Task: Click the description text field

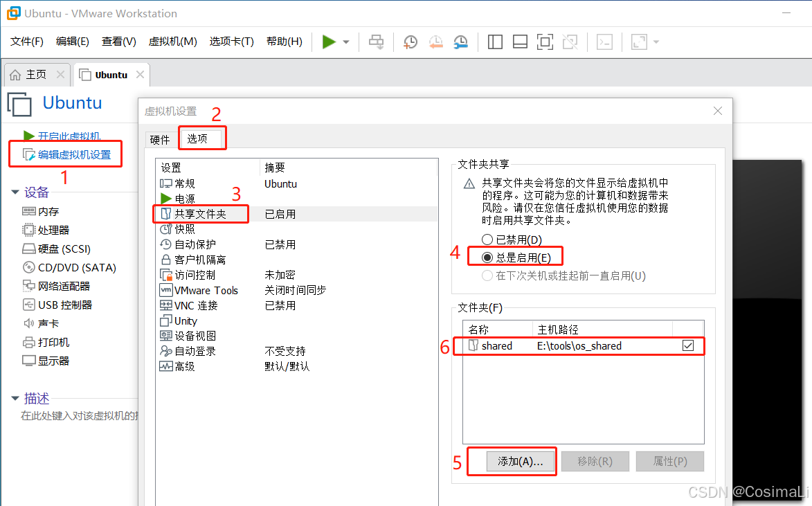Action: point(79,416)
